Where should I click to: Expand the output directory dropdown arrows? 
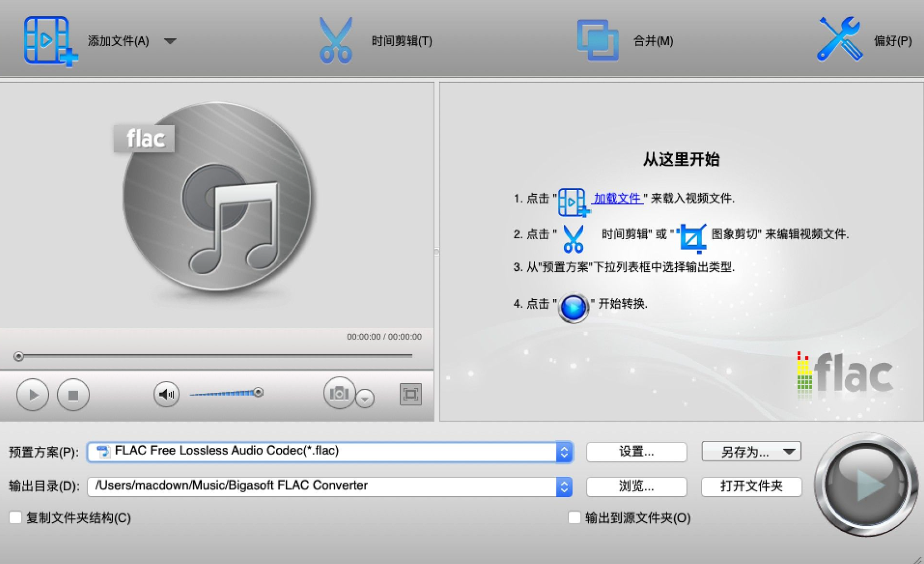pyautogui.click(x=564, y=486)
